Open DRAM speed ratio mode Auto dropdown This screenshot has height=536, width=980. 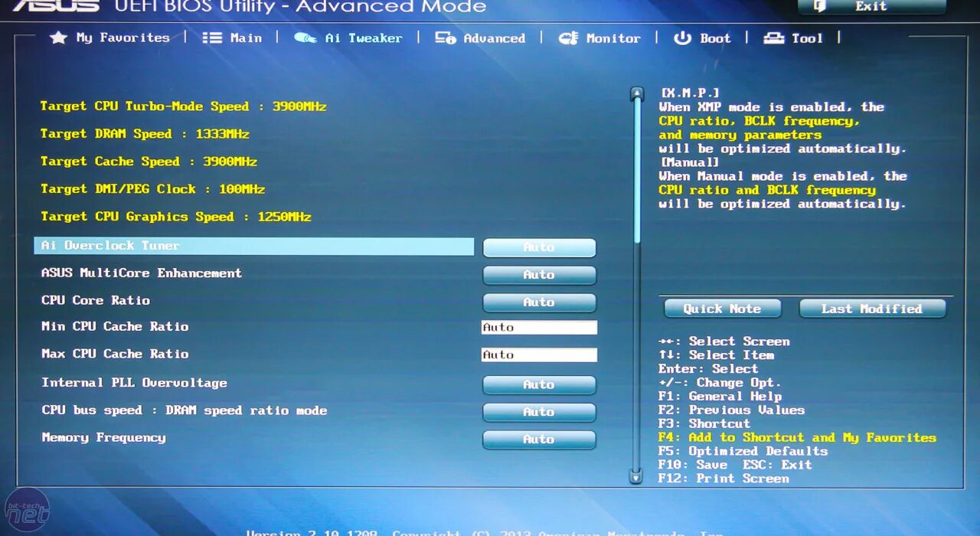[539, 412]
